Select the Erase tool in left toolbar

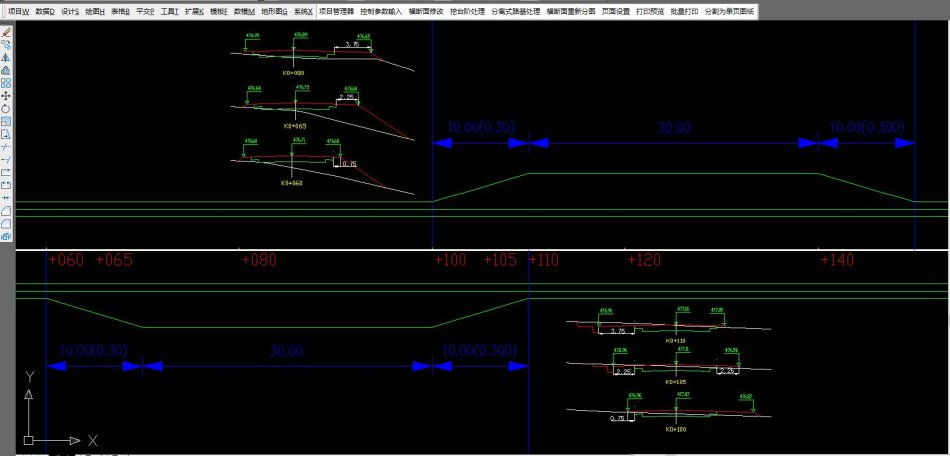point(6,32)
